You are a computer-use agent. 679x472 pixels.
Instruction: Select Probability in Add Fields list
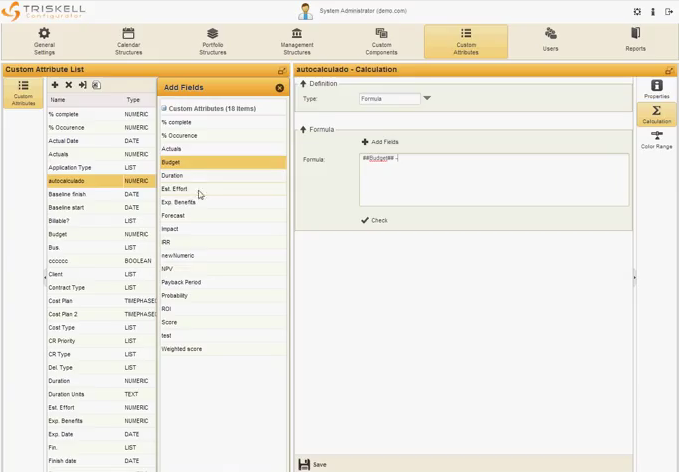coord(223,296)
